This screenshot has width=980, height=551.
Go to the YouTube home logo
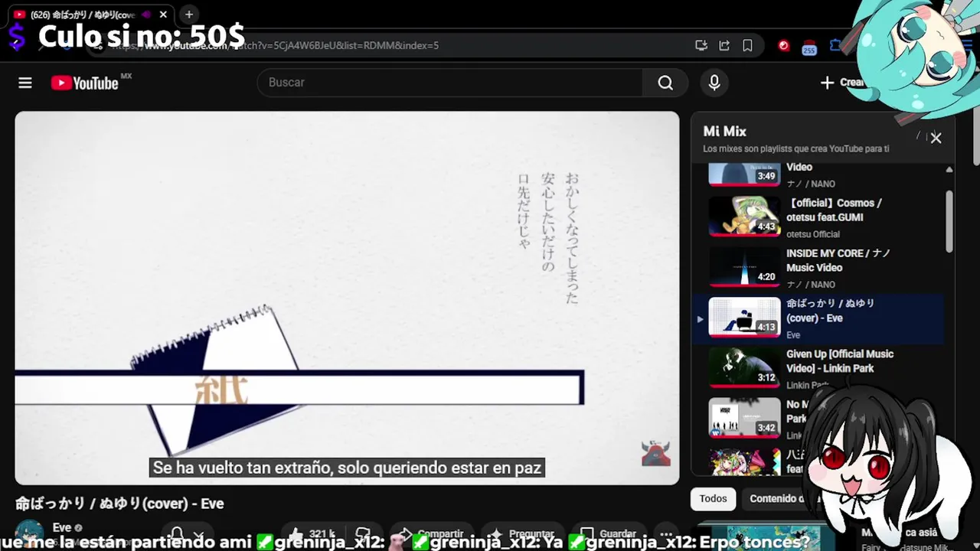[x=85, y=83]
